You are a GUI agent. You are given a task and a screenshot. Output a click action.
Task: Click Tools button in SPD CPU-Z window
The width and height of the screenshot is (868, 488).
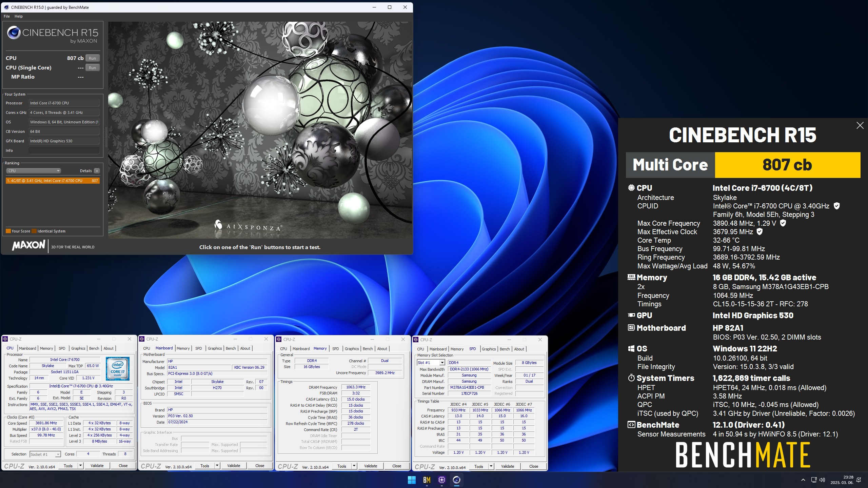pos(478,466)
